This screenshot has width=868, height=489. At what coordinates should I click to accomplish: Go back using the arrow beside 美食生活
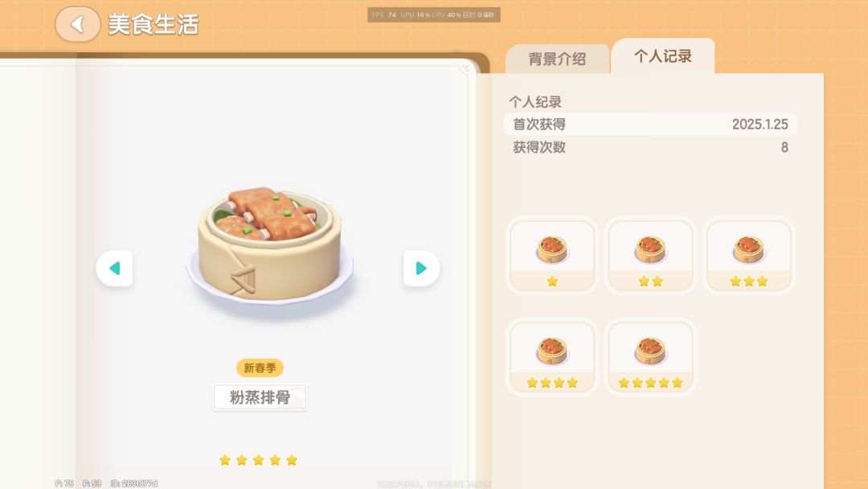(x=77, y=24)
